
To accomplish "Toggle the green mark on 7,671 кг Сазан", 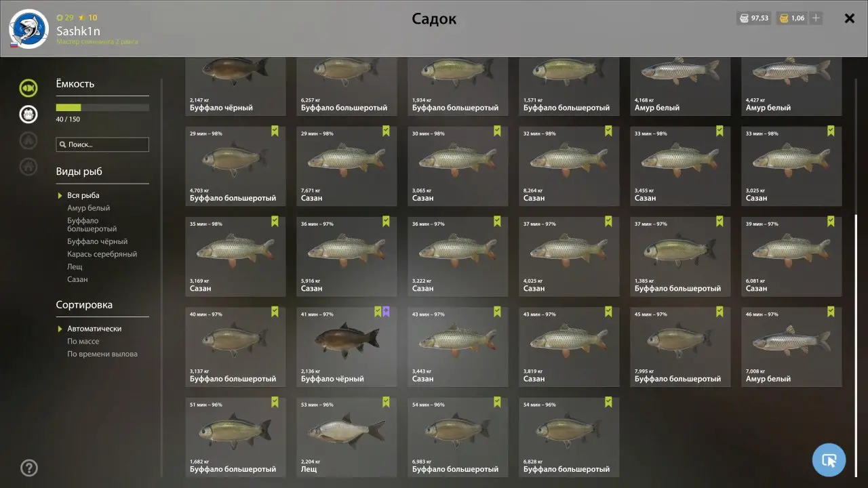I will (386, 131).
